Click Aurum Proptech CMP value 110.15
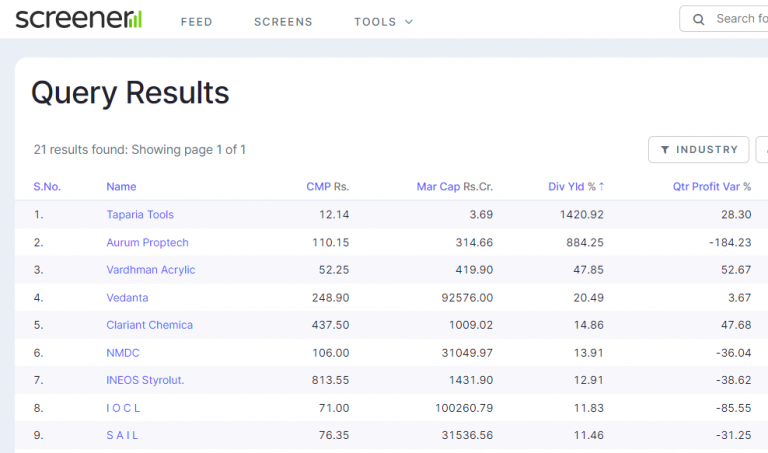The image size is (768, 453). pos(331,242)
